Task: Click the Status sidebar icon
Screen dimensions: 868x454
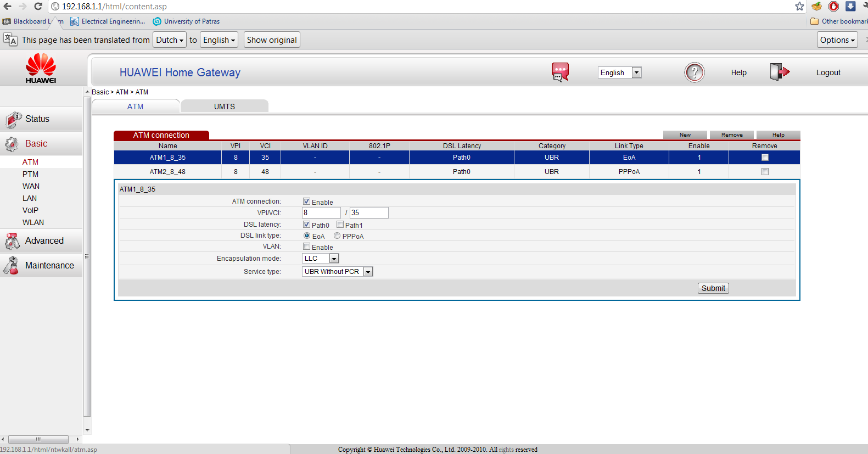Action: click(13, 119)
